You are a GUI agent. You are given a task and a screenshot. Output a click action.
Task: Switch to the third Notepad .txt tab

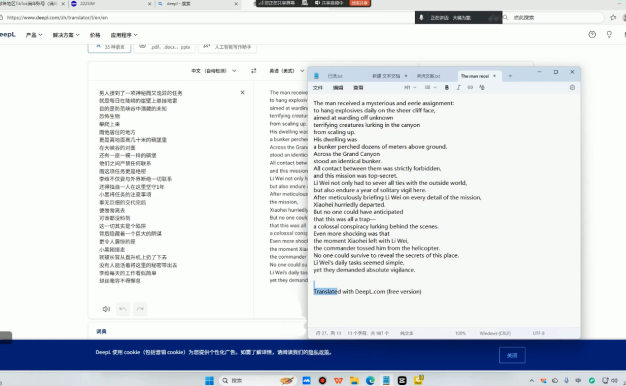tap(428, 76)
